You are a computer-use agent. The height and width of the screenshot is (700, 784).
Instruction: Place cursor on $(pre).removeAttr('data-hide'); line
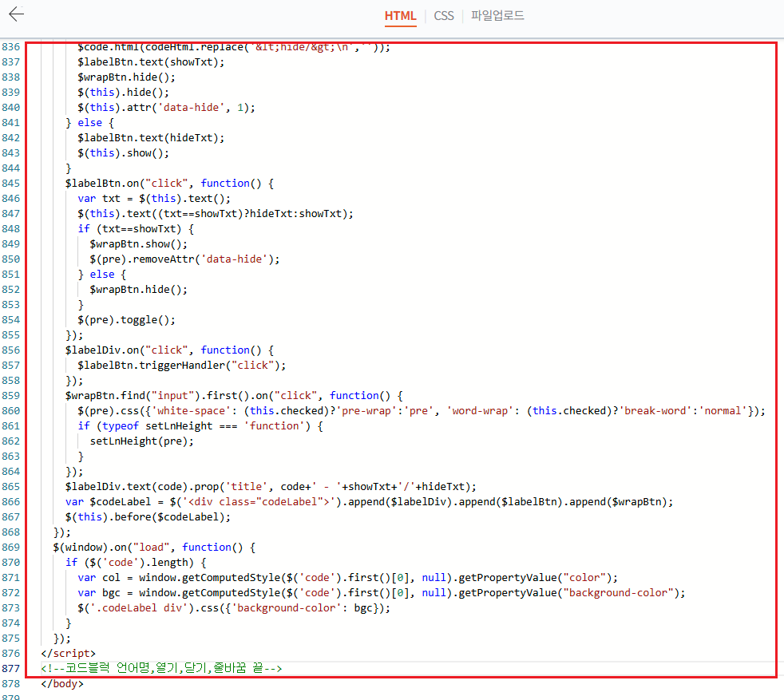[184, 259]
